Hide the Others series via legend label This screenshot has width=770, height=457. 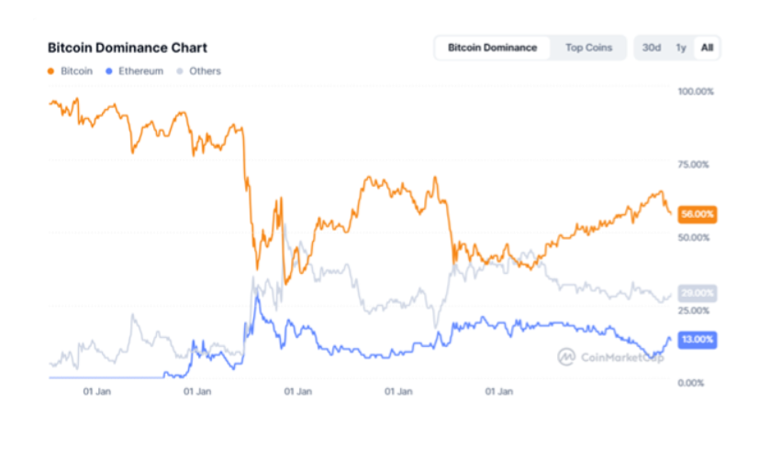pyautogui.click(x=205, y=71)
